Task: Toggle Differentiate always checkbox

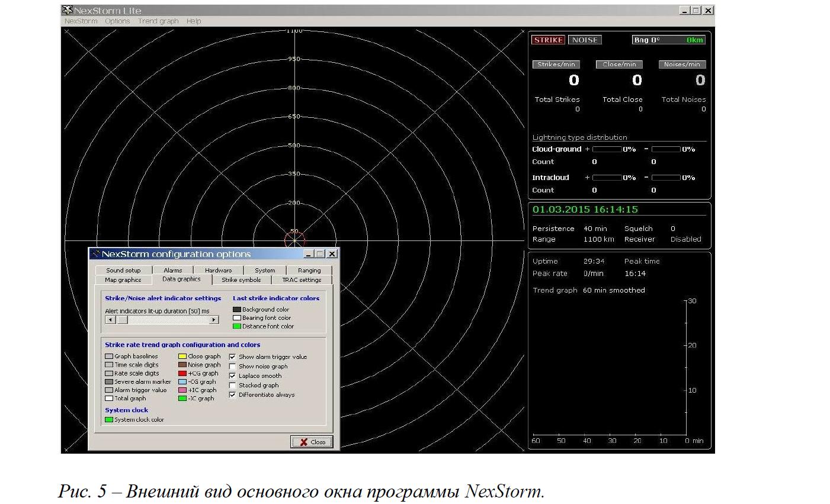Action: 233,395
